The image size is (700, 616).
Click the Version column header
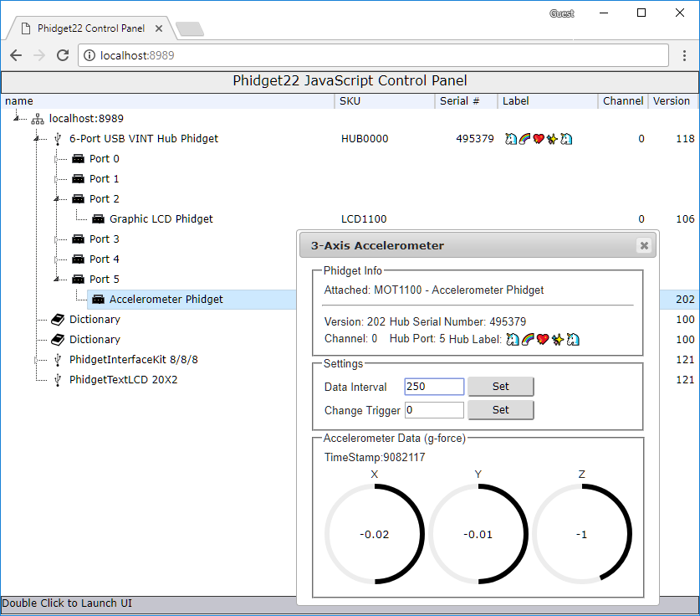(x=672, y=101)
